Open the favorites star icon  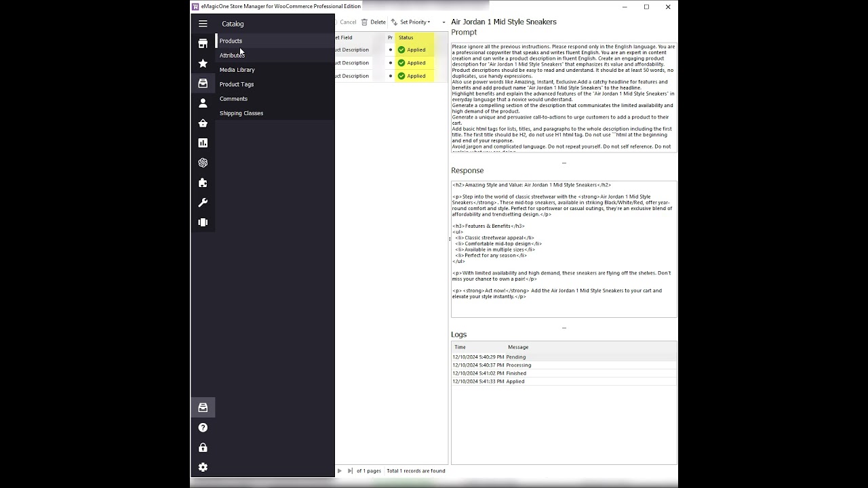203,63
